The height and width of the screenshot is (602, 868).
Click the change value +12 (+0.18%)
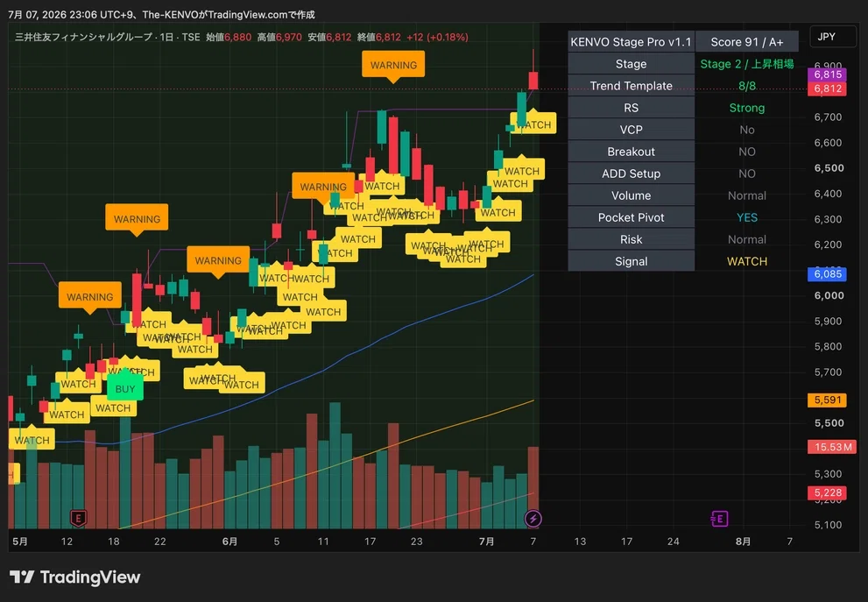437,37
